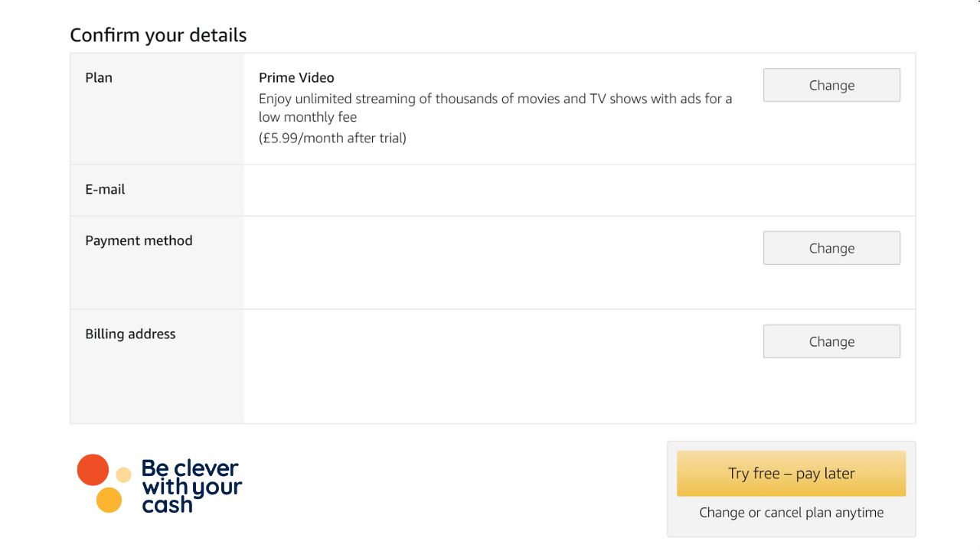
Task: Click the Try free – pay later button
Action: click(791, 473)
